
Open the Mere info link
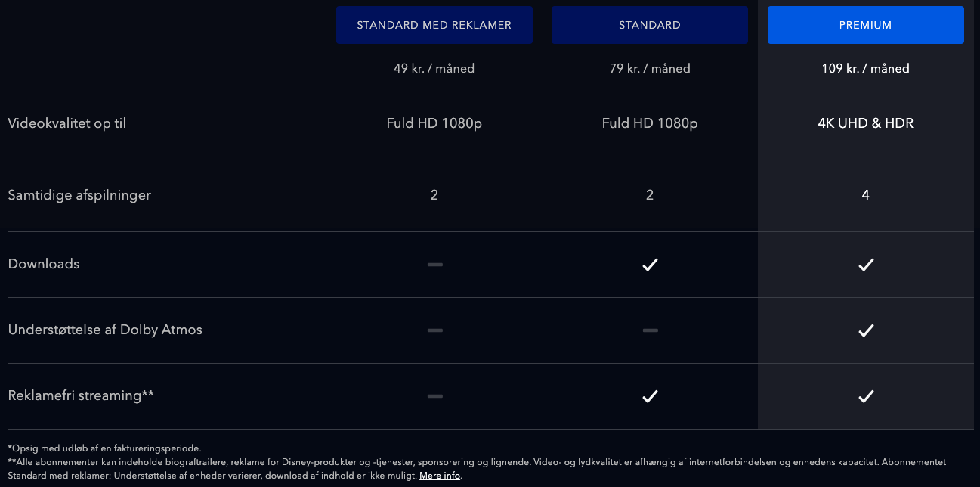(440, 476)
